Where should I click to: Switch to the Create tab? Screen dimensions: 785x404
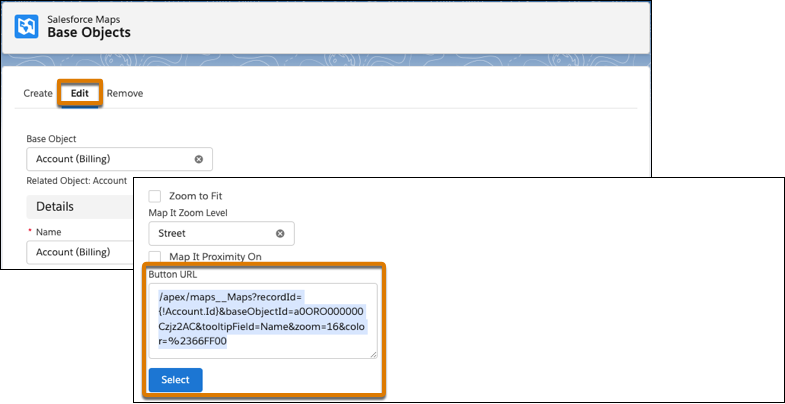pos(38,94)
